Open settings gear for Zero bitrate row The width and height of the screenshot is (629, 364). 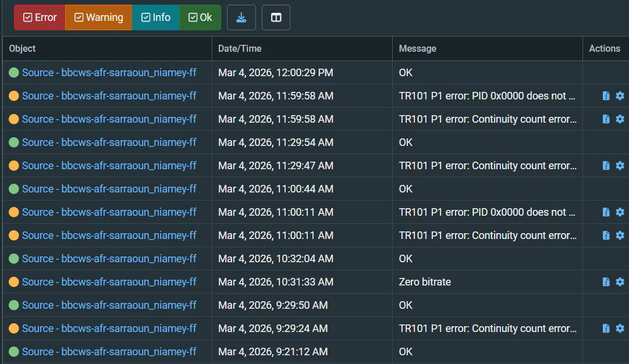click(620, 282)
